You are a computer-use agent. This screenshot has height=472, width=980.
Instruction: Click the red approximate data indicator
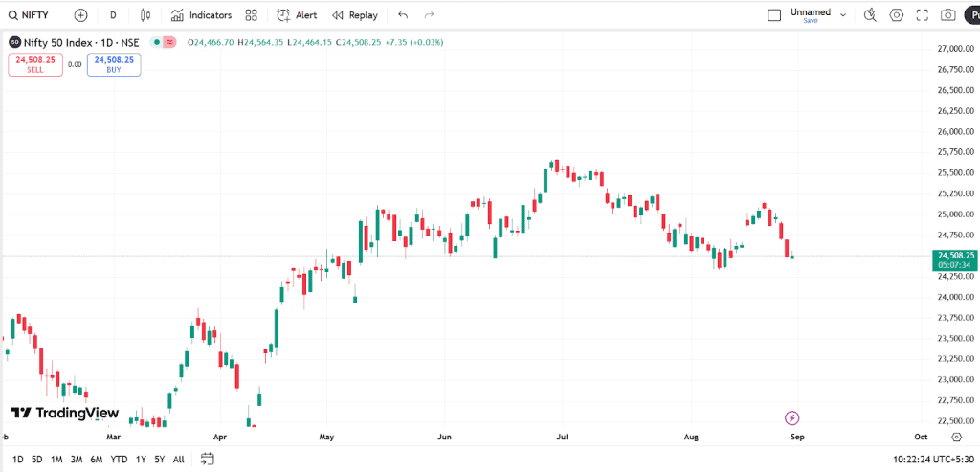pos(168,42)
